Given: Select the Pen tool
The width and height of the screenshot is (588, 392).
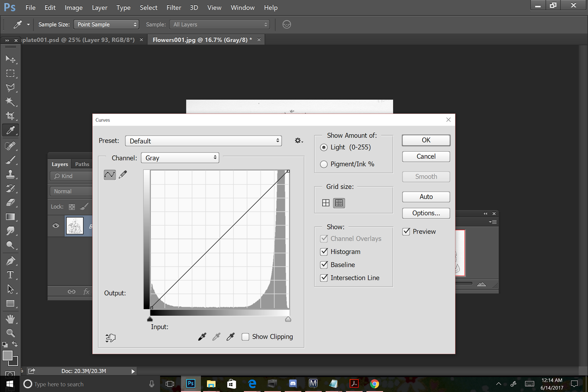Looking at the screenshot, I should point(10,261).
